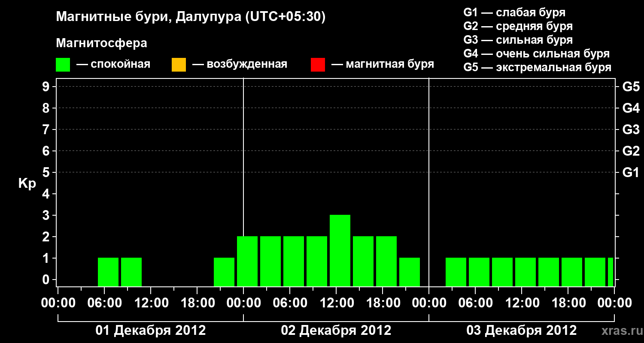Click the Kp axis label
Image resolution: width=644 pixels, height=343 pixels.
pos(27,184)
